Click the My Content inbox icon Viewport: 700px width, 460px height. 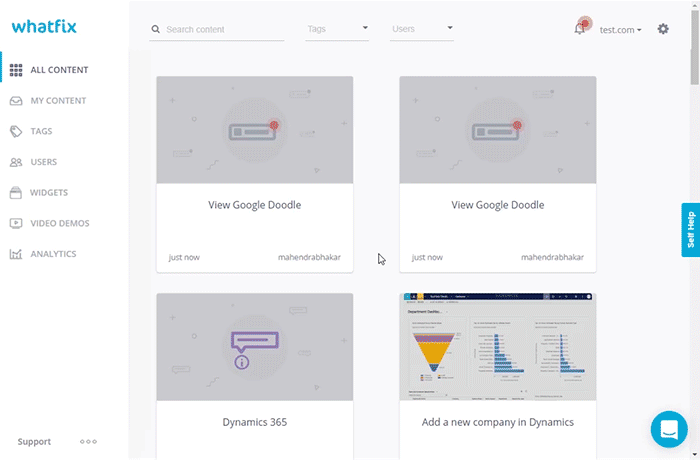tap(16, 100)
